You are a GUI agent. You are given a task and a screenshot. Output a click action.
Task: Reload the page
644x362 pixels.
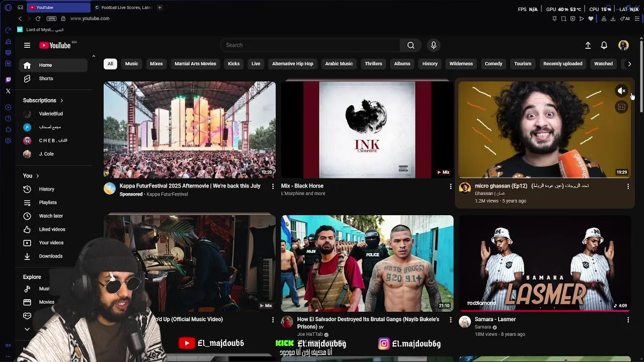pos(38,19)
